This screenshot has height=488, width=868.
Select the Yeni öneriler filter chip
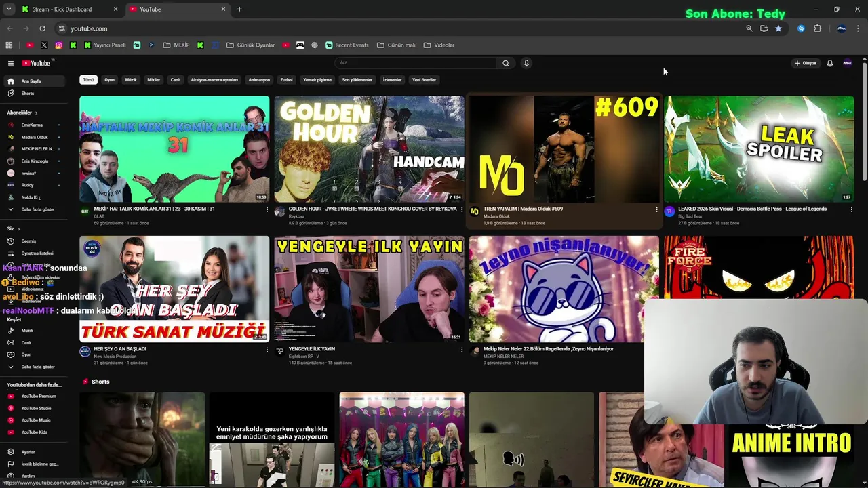(425, 80)
